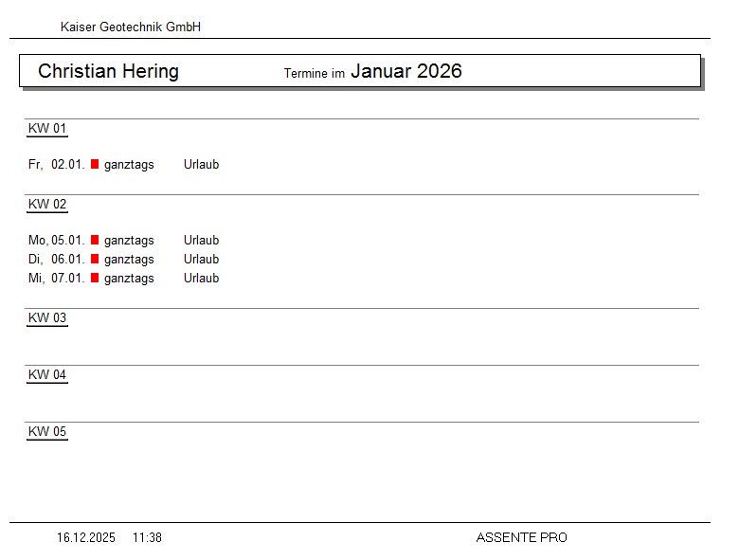Open the KW 03 week section
The height and width of the screenshot is (560, 739).
47,318
